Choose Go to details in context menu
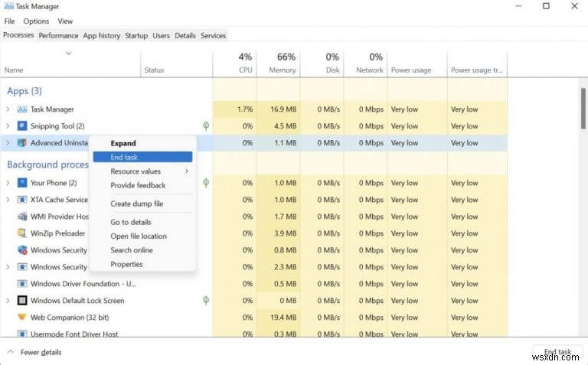588x365 pixels. pos(142,222)
